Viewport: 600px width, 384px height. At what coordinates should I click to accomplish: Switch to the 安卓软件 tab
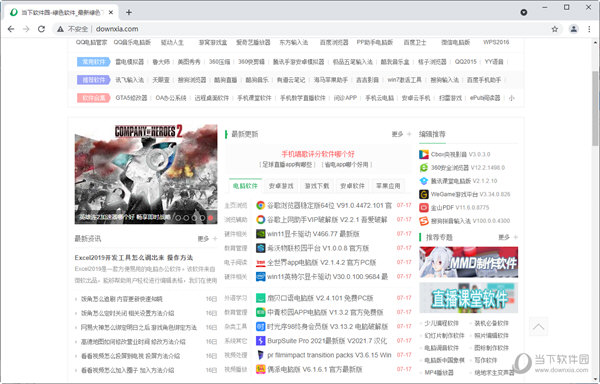point(352,186)
